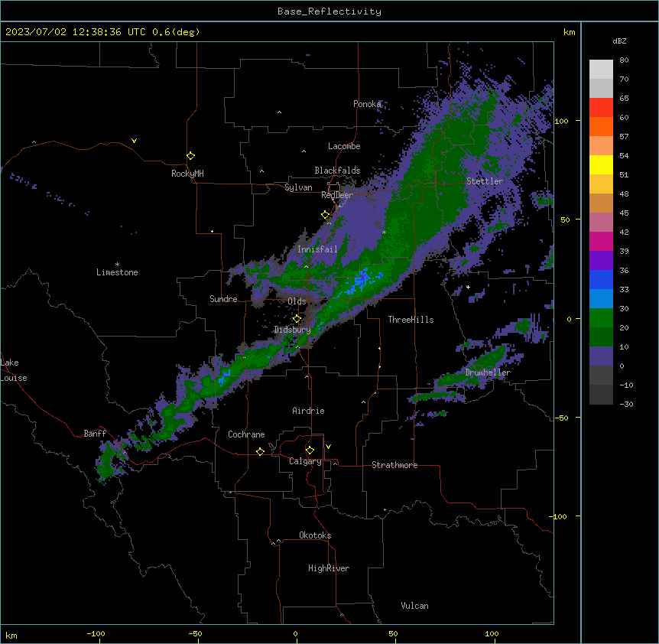Pick the light gray 70-80 dBZ legend swatch
Image resolution: width=659 pixels, height=644 pixels.
(x=601, y=70)
